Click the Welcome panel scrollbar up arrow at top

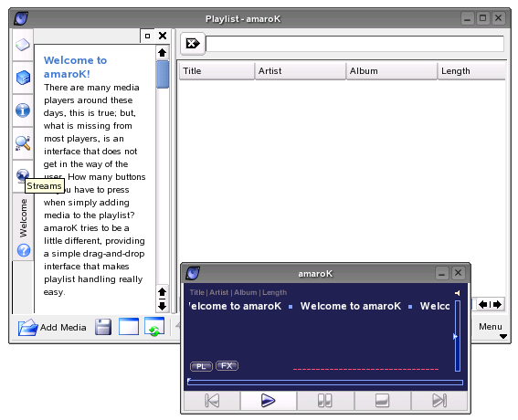[162, 53]
